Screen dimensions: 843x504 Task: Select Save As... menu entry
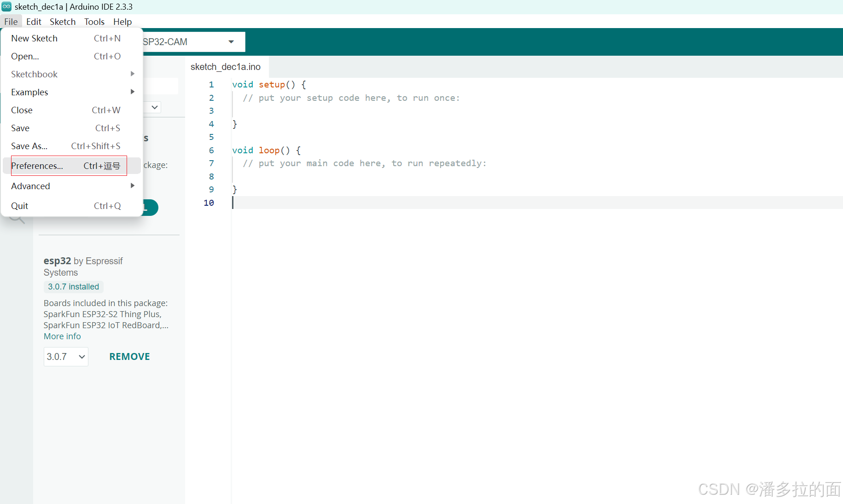tap(72, 146)
